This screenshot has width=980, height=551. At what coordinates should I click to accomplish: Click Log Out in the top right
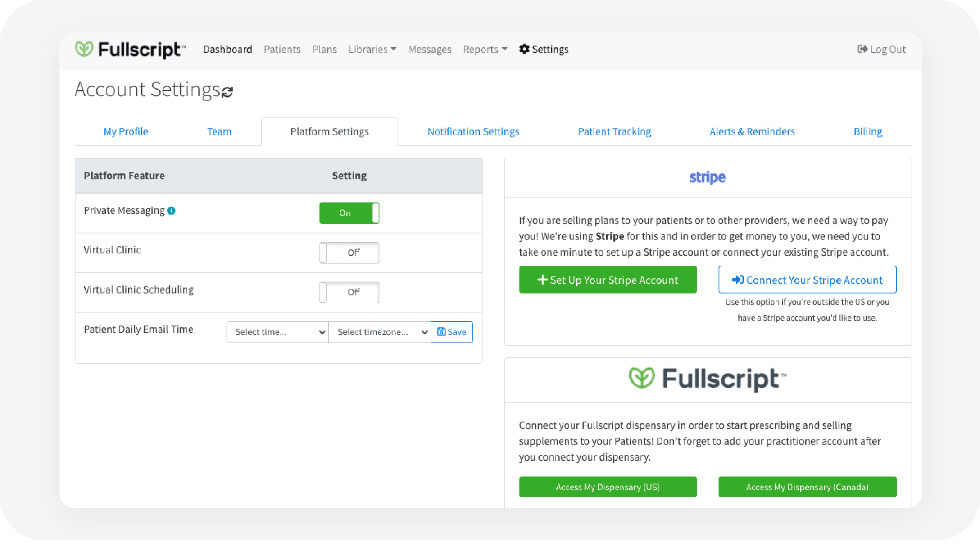(881, 49)
